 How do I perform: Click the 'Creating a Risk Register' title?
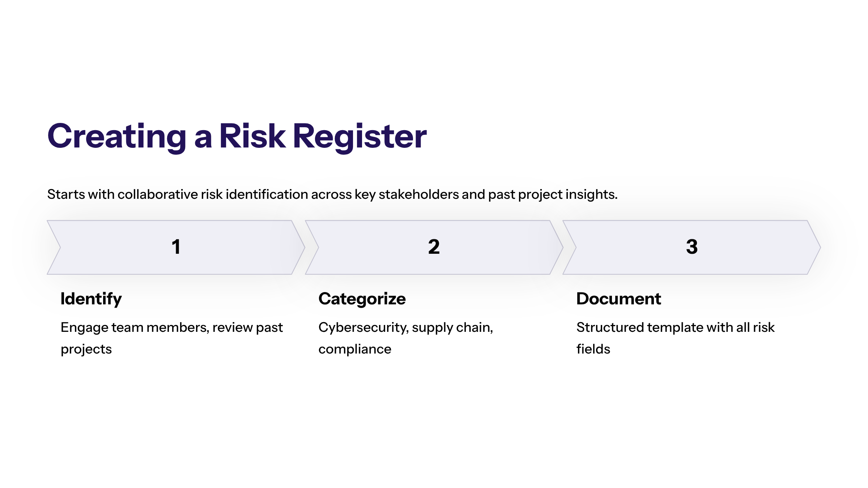tap(237, 136)
